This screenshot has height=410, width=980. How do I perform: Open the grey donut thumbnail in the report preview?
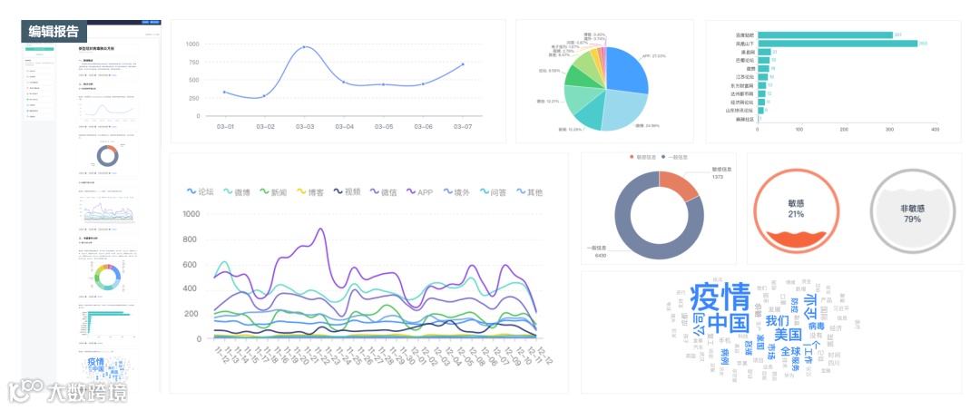click(107, 156)
